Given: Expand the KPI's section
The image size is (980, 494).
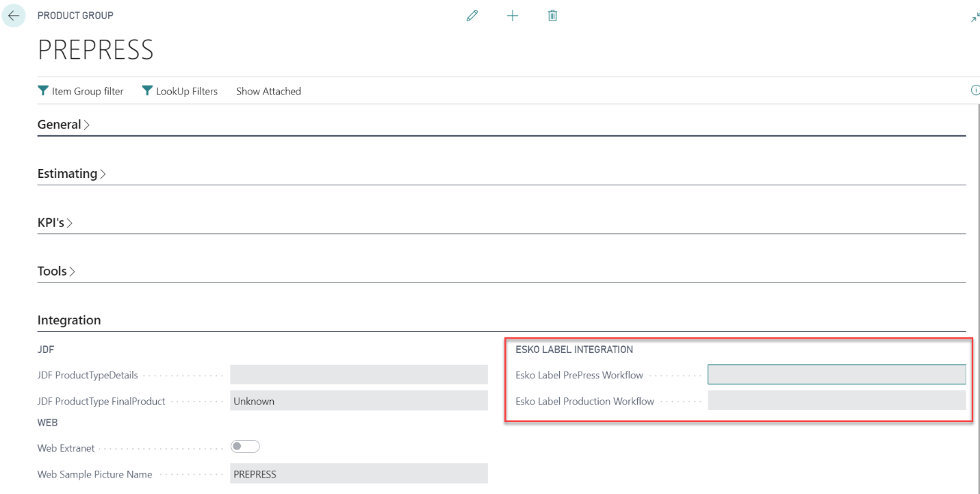Looking at the screenshot, I should click(55, 223).
